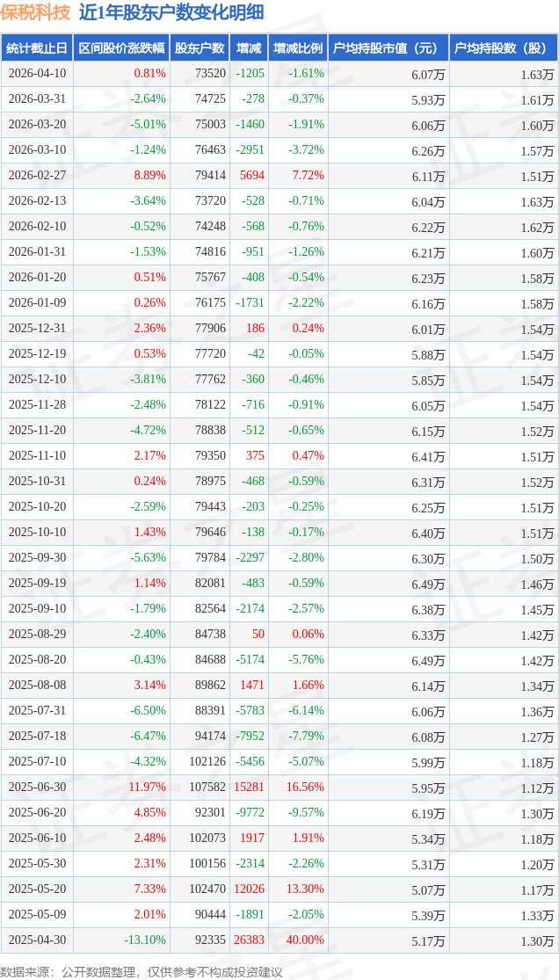Click the 区间股价涨跌幅 column header

[x=121, y=48]
